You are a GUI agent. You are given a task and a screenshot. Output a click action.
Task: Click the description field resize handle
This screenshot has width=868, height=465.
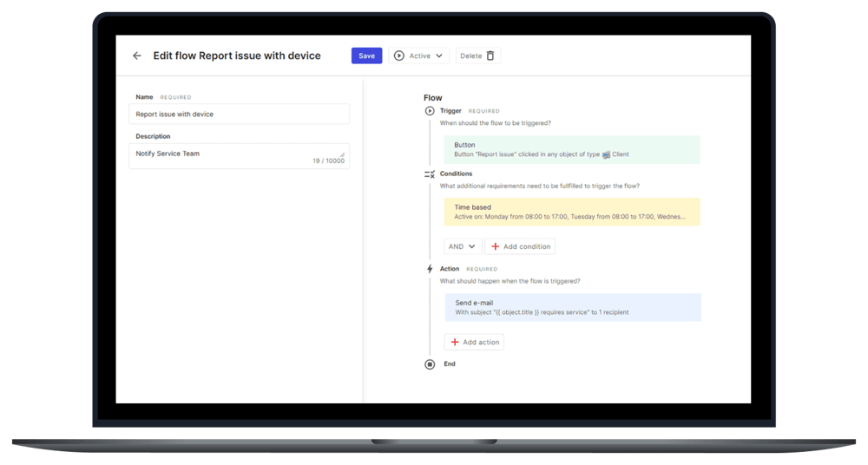342,154
